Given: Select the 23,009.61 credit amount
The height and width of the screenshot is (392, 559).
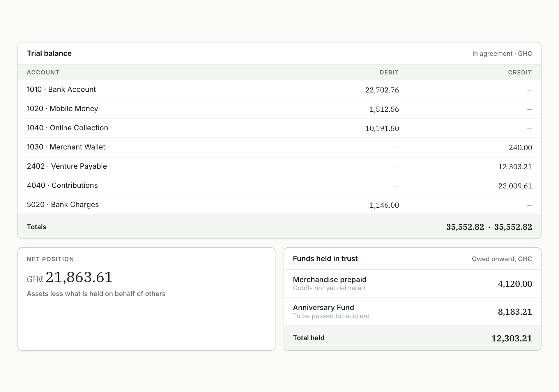Looking at the screenshot, I should point(515,186).
